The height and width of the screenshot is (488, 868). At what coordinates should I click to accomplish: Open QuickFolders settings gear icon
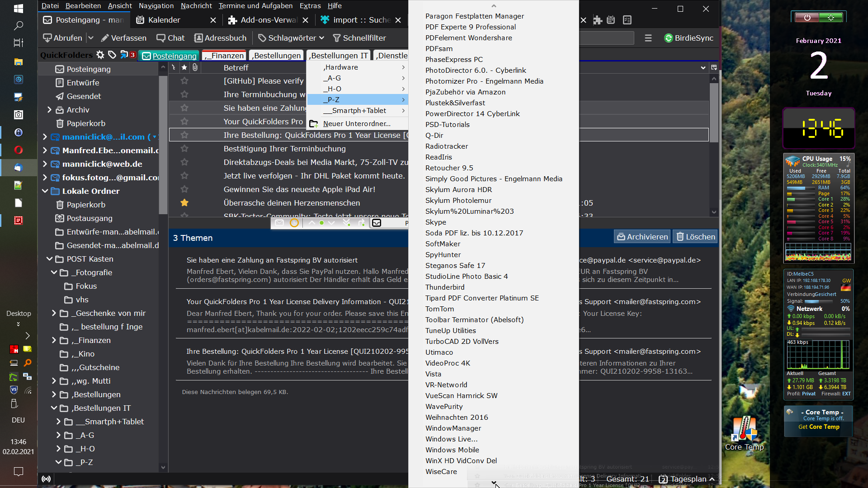pos(100,55)
